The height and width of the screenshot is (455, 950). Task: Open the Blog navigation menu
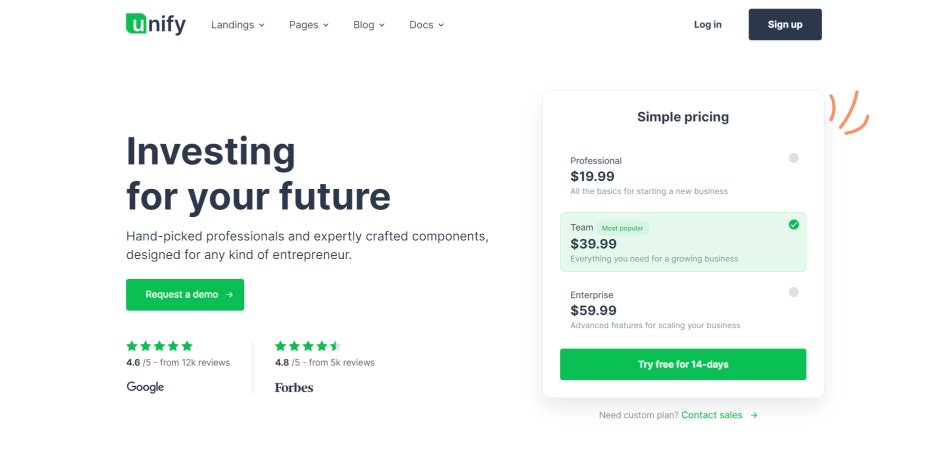tap(368, 25)
